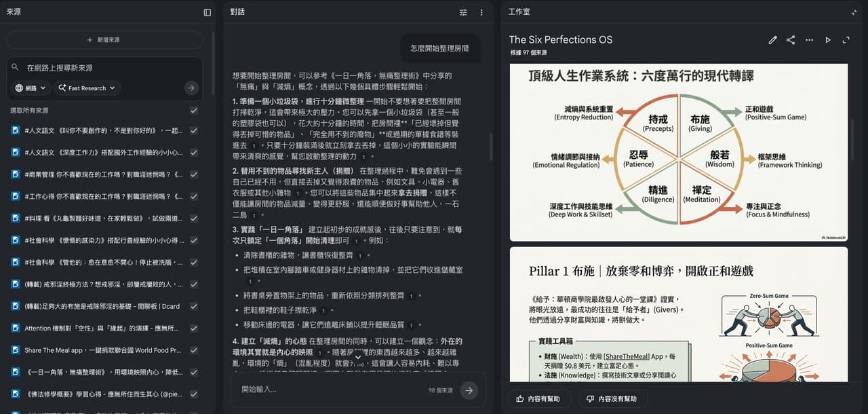Submit web search with arrow button
This screenshot has height=414, width=868.
click(x=191, y=88)
